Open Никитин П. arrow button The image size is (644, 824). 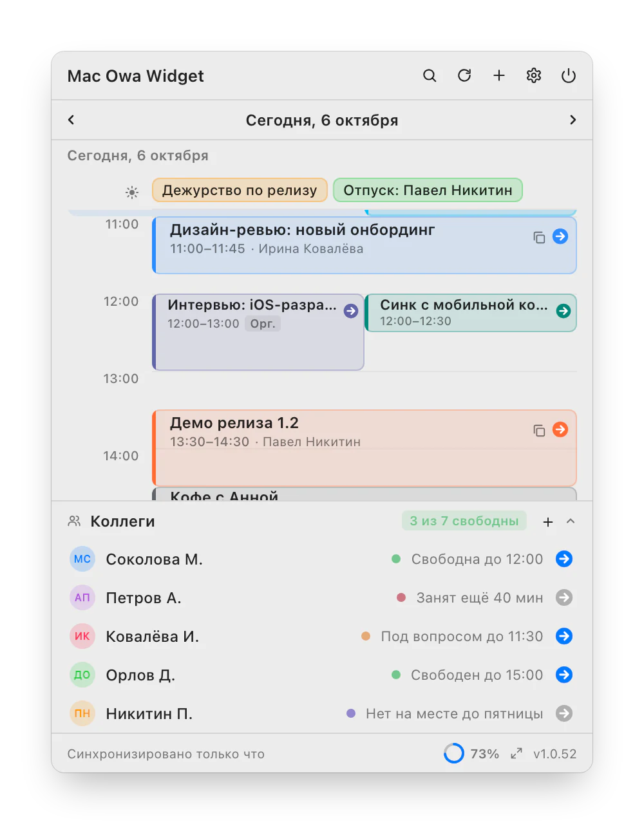click(564, 713)
